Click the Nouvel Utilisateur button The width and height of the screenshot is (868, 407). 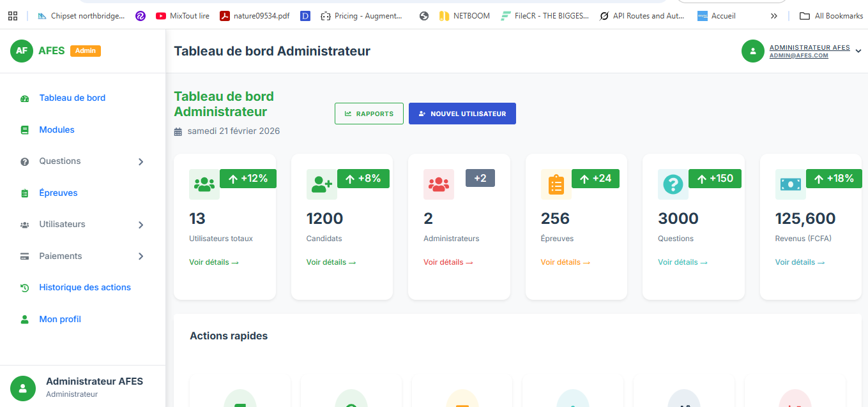[462, 114]
